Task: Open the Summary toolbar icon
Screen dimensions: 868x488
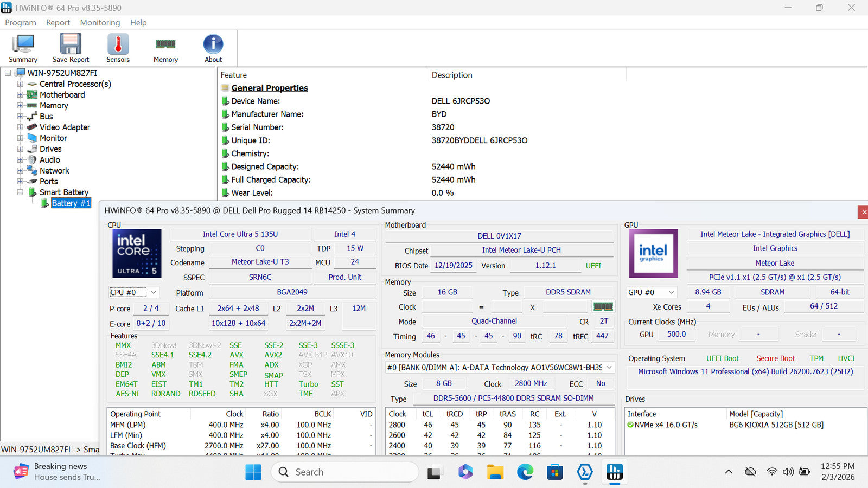Action: coord(23,48)
